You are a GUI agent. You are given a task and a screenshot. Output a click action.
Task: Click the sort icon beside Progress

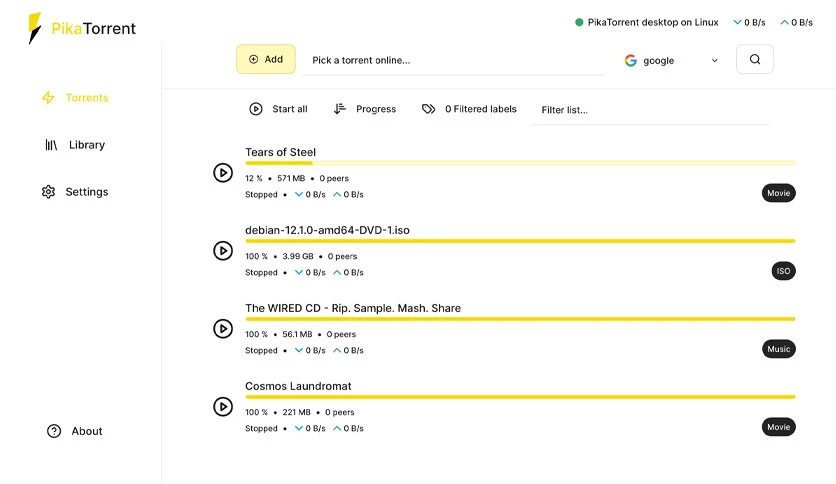340,109
